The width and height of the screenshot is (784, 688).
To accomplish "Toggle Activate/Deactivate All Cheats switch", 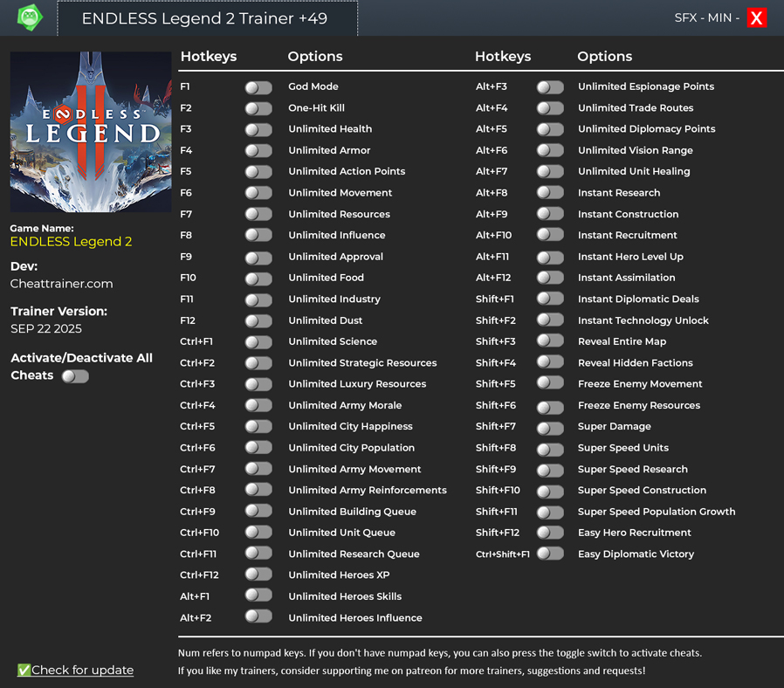I will [75, 376].
